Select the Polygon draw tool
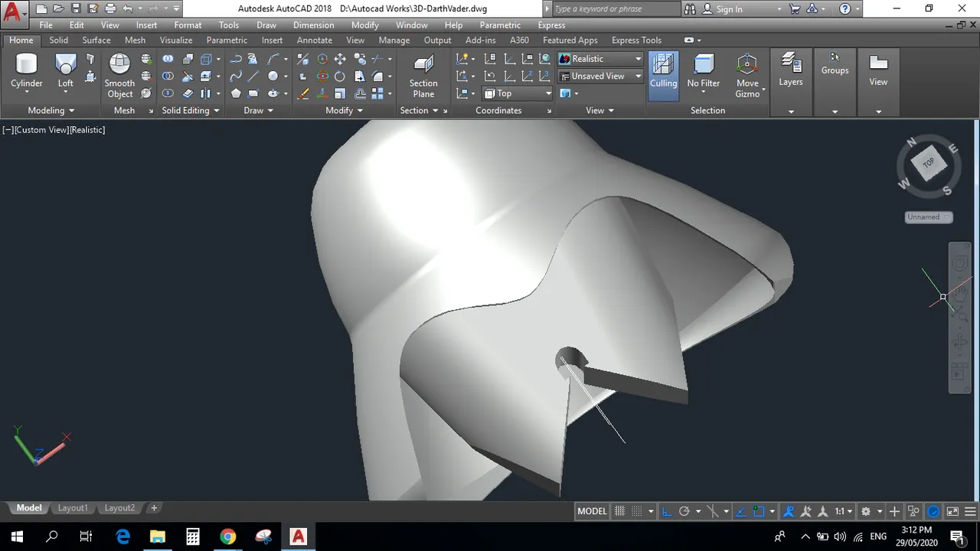Viewport: 980px width, 551px height. 236,93
